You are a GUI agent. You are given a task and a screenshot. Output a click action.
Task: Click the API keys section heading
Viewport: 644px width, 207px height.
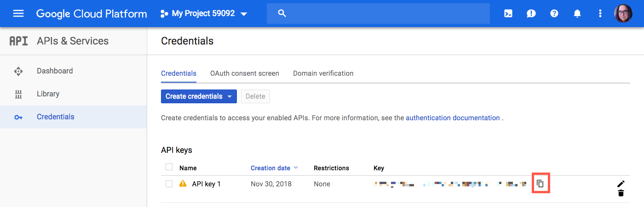point(177,150)
